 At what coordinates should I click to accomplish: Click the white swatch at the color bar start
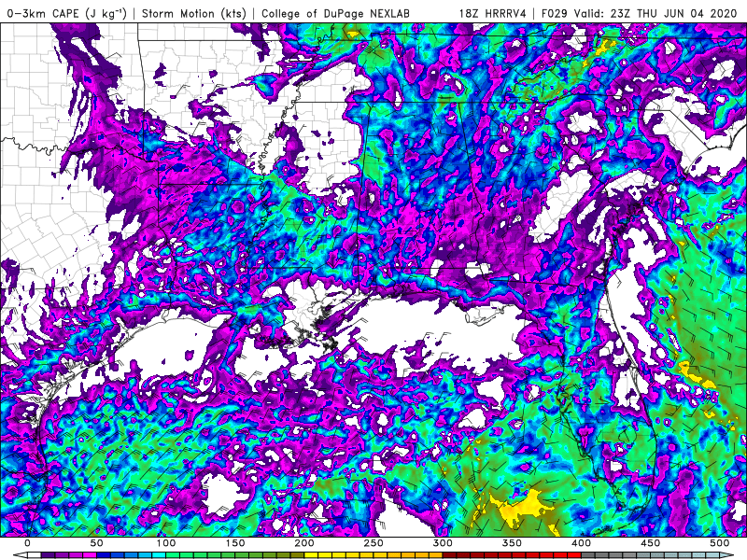[x=34, y=555]
